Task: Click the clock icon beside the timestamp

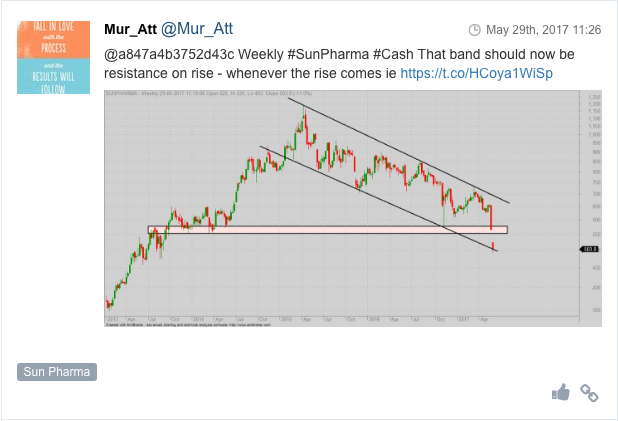Action: 475,30
